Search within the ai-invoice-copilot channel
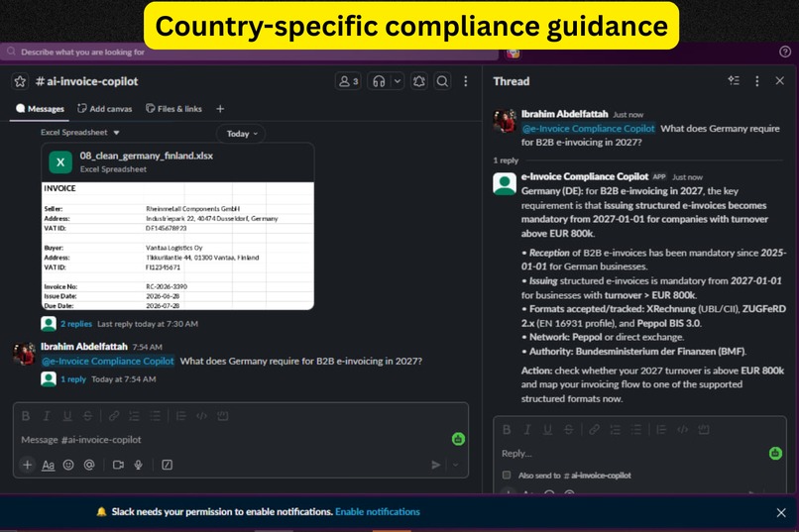The height and width of the screenshot is (532, 799). (442, 81)
